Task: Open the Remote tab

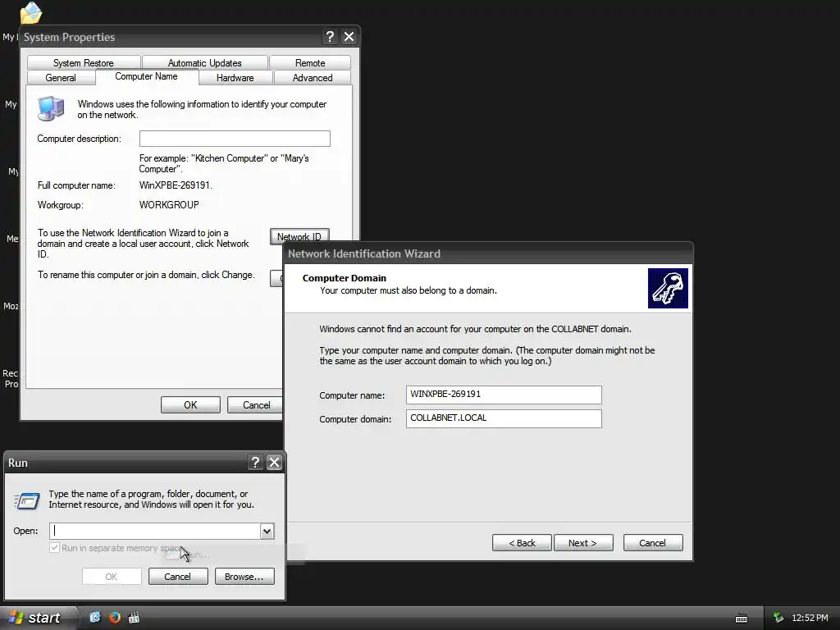Action: point(310,62)
